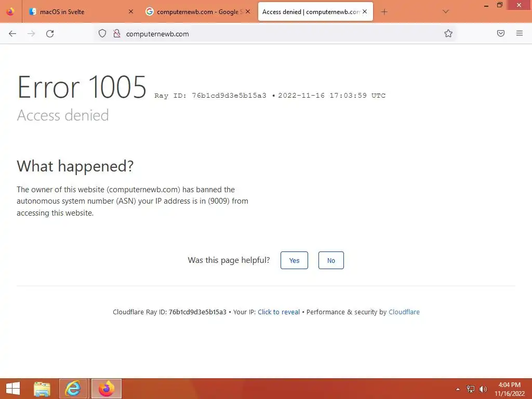Launch File Explorer from the taskbar
The height and width of the screenshot is (399, 532).
point(42,389)
